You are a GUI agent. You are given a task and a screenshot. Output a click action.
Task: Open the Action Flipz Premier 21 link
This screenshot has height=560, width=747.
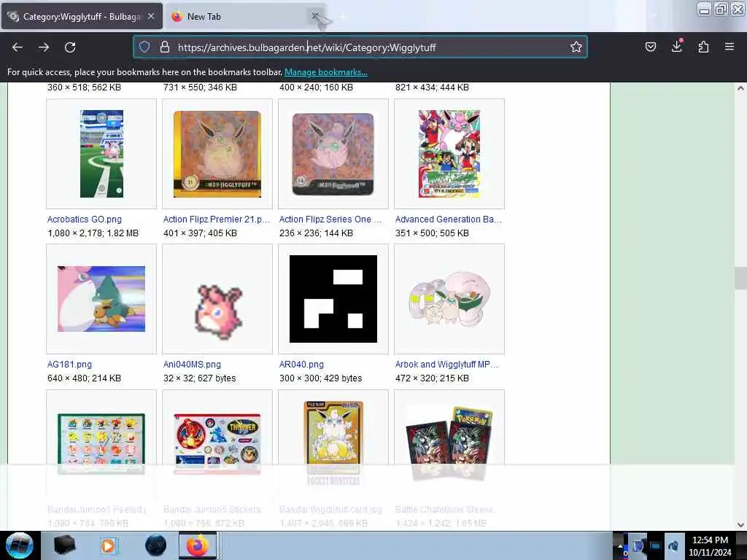point(216,219)
